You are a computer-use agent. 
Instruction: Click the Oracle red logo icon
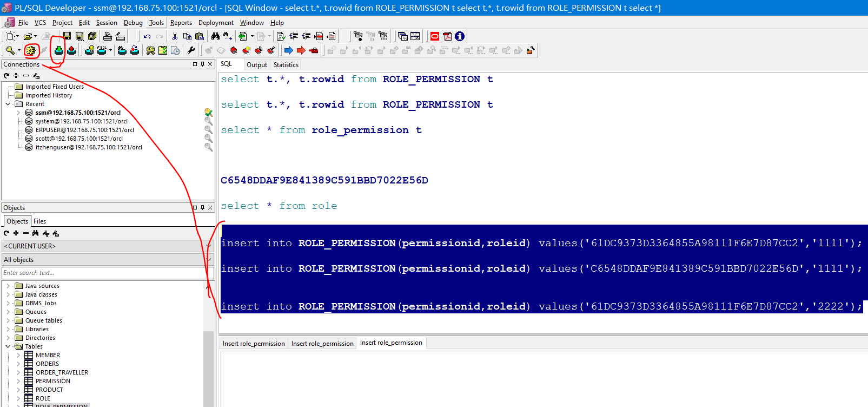pos(435,36)
